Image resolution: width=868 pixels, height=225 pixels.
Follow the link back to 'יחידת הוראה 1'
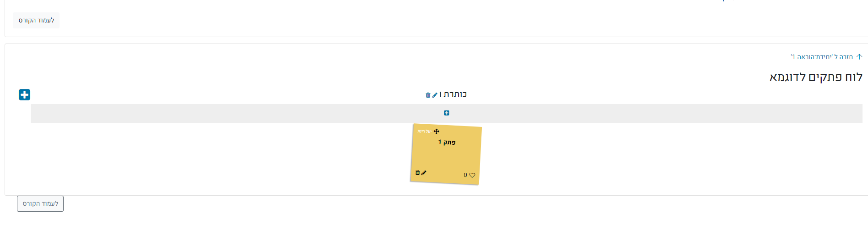click(x=822, y=57)
